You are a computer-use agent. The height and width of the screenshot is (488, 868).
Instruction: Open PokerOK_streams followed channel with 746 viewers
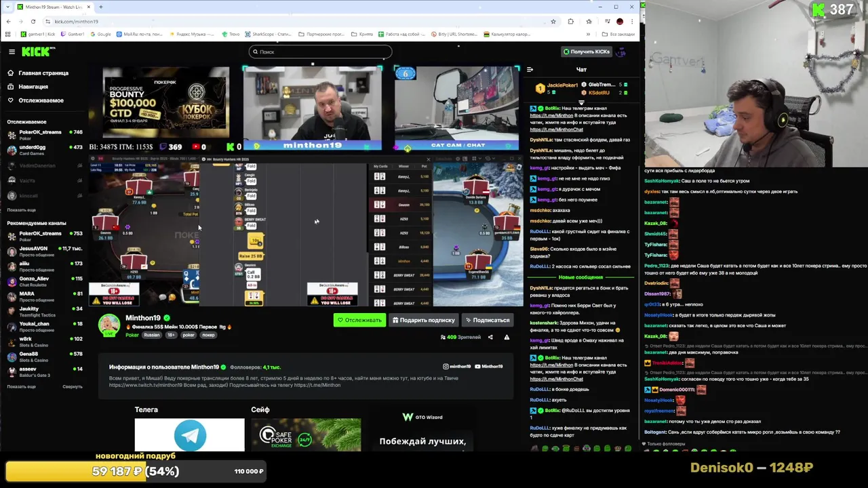44,134
